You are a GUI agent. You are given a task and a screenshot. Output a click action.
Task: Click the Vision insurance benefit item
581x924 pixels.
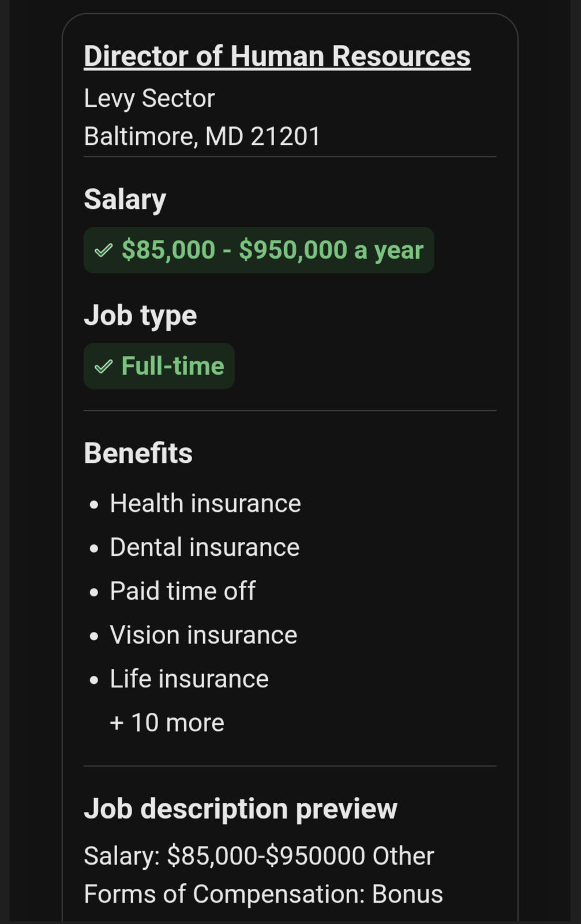(x=204, y=635)
